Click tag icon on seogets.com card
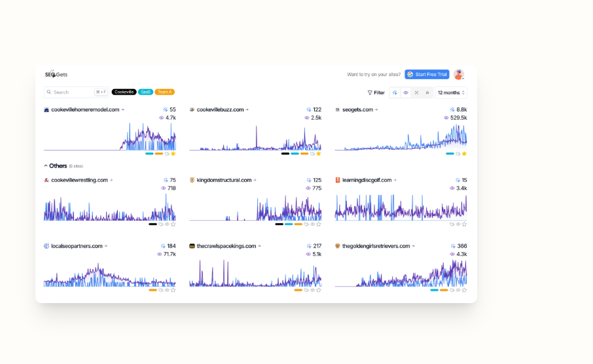The width and height of the screenshot is (593, 364). click(458, 154)
